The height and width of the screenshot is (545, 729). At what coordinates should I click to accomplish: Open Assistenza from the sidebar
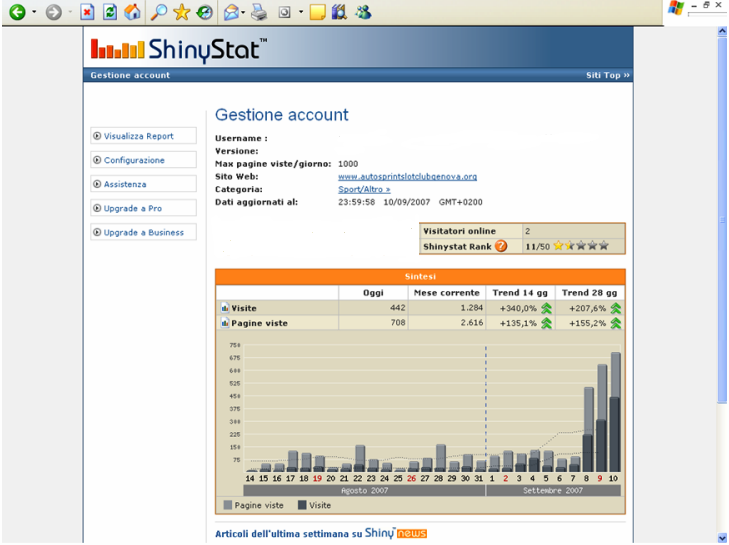coord(144,184)
